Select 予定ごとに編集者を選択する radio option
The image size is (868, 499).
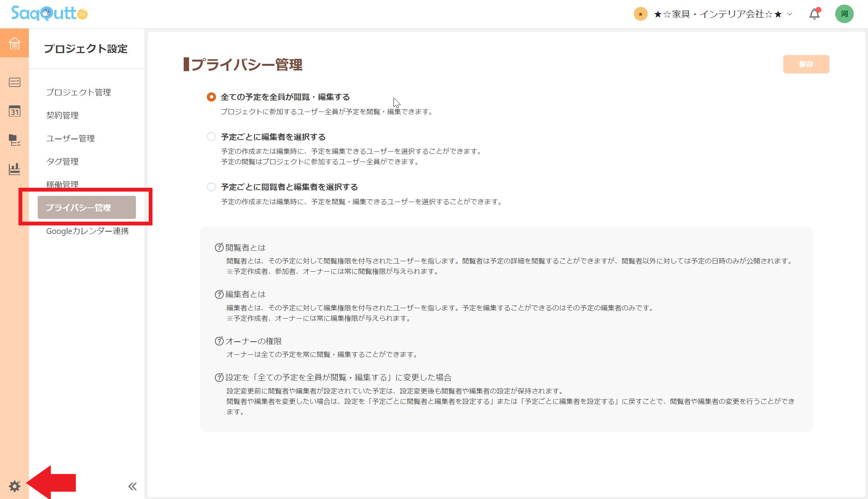[x=211, y=137]
